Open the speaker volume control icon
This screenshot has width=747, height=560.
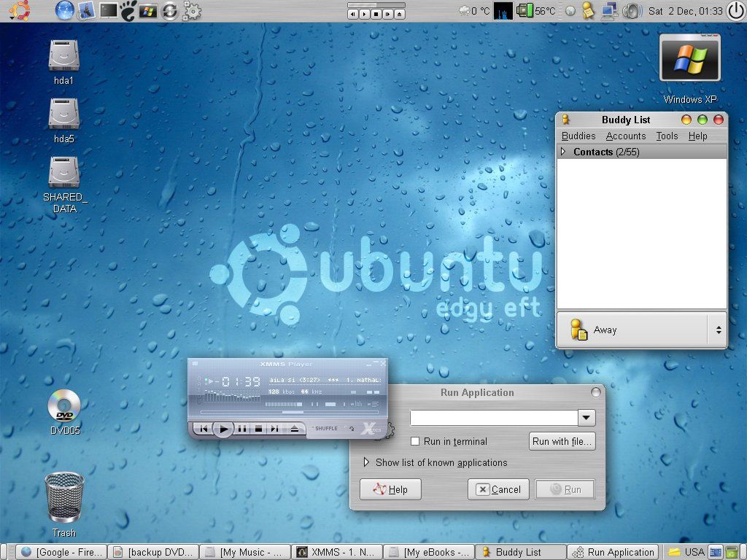click(x=632, y=10)
